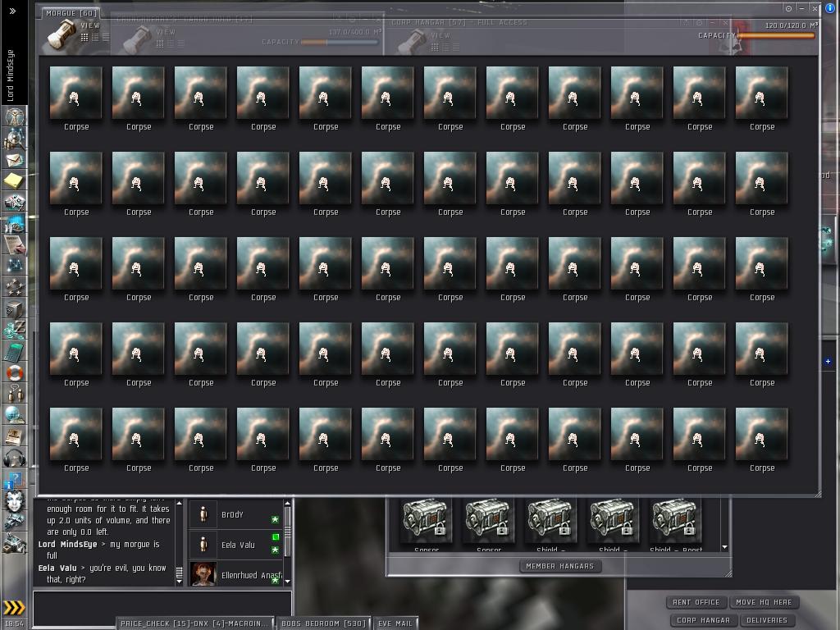Switch to EVE MAIL tab
840x630 pixels.
tap(395, 623)
